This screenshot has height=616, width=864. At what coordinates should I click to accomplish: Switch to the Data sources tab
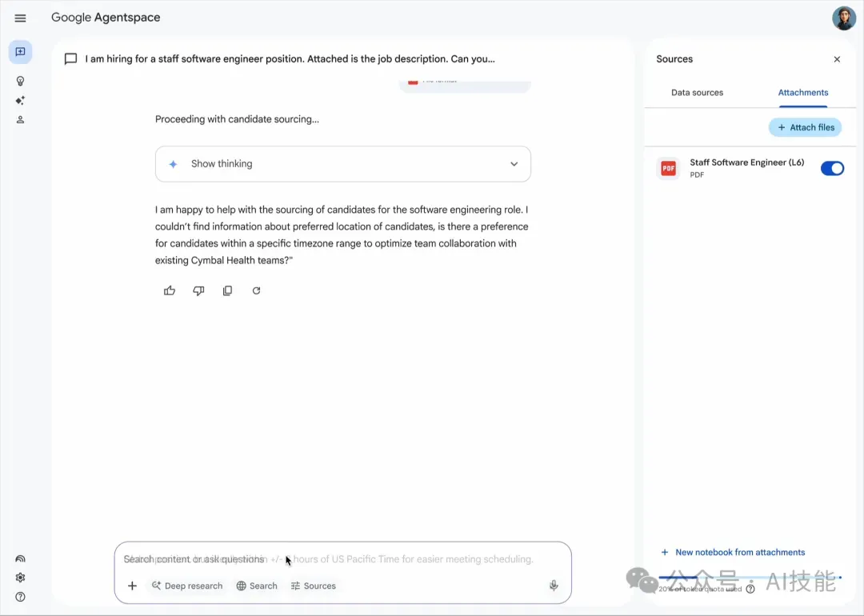coord(697,93)
